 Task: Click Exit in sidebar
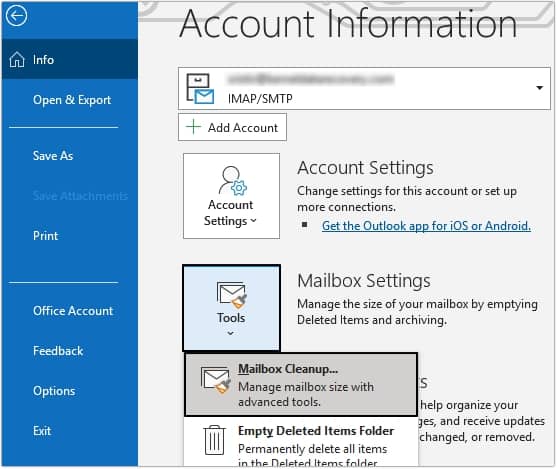(42, 431)
